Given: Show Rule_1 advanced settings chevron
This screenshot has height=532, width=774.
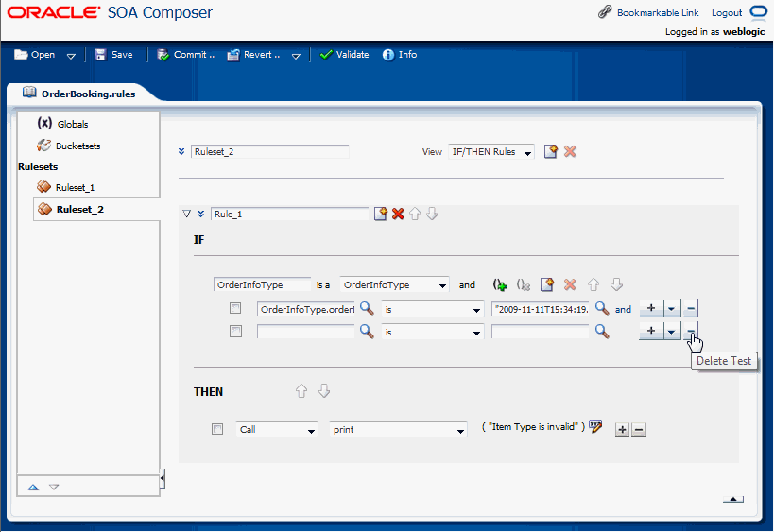Looking at the screenshot, I should pos(200,214).
